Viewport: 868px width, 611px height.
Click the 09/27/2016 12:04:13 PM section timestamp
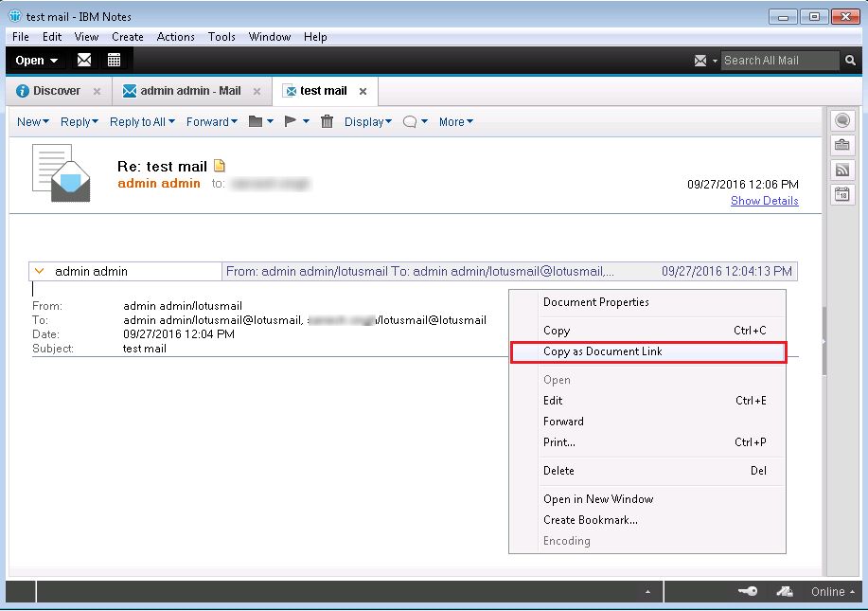726,272
